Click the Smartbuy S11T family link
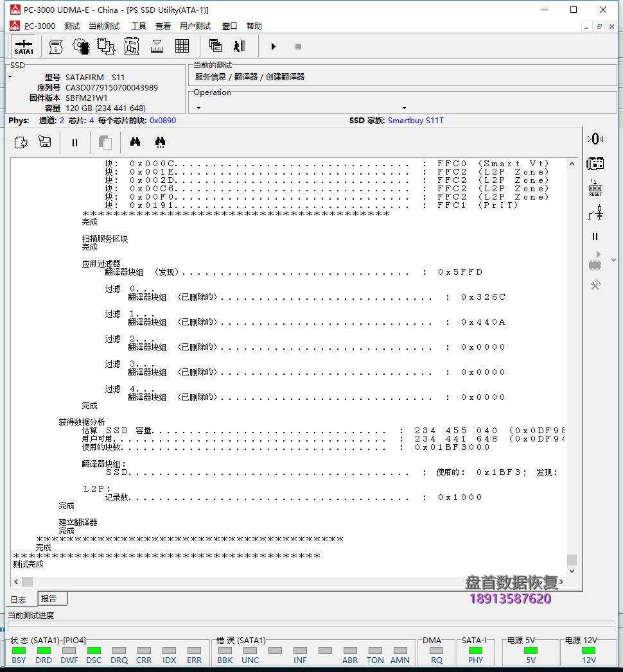The width and height of the screenshot is (623, 672). tap(416, 121)
